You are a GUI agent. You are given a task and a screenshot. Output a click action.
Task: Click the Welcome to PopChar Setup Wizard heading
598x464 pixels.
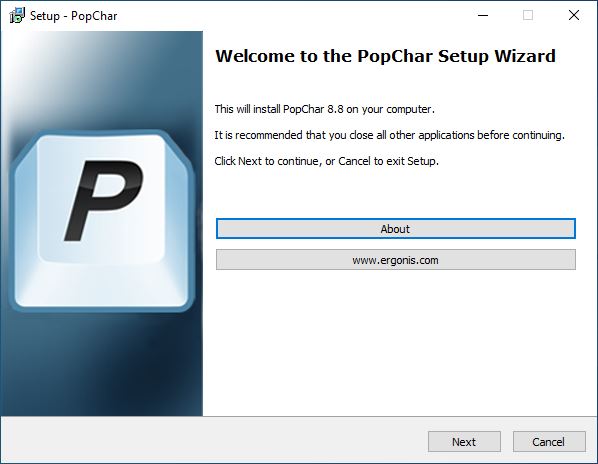pyautogui.click(x=385, y=56)
